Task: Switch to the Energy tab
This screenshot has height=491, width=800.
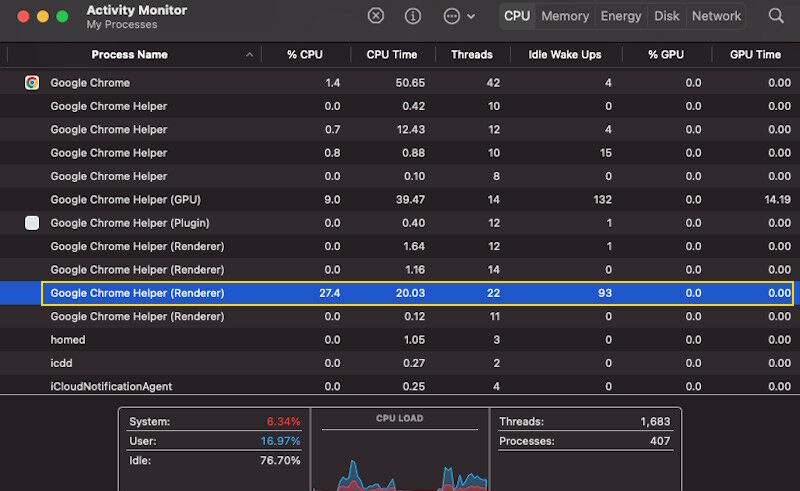Action: tap(620, 16)
